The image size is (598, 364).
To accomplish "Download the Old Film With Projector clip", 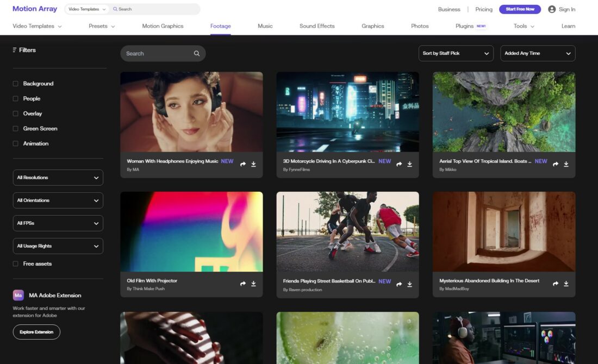I will [253, 284].
